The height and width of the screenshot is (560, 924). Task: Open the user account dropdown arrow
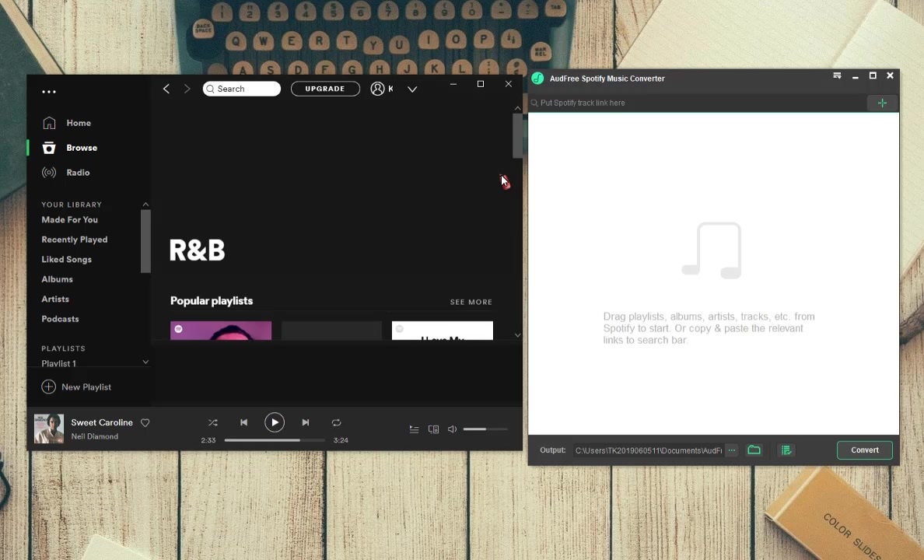pyautogui.click(x=412, y=89)
